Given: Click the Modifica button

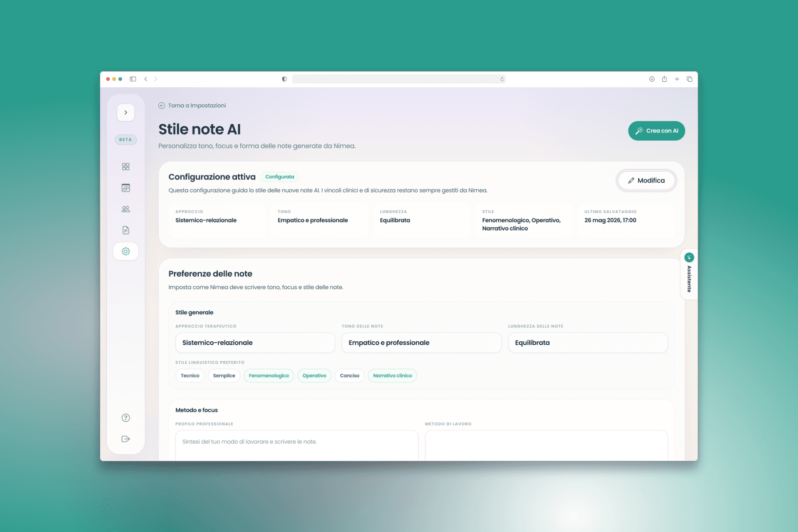Looking at the screenshot, I should tap(646, 180).
